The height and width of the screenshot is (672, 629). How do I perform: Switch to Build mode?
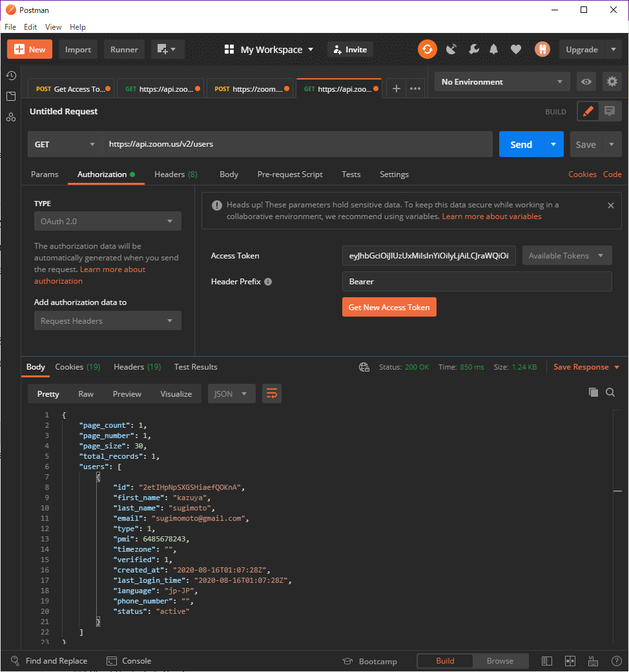445,661
